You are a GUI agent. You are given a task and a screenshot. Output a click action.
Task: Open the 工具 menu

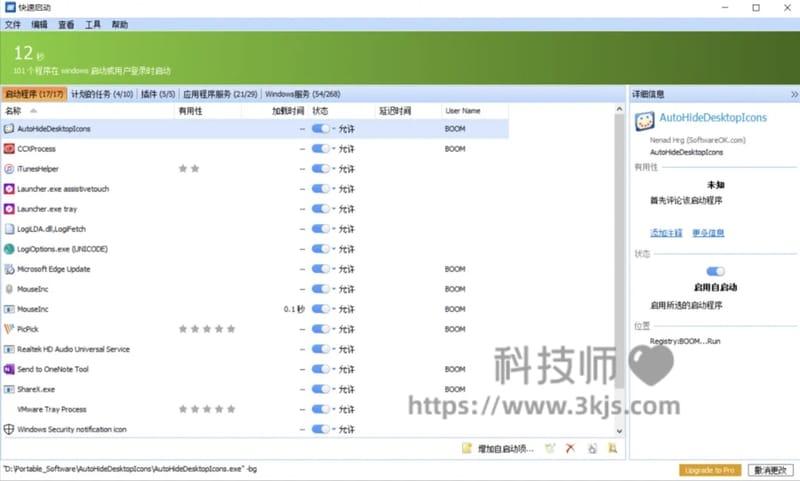click(93, 24)
